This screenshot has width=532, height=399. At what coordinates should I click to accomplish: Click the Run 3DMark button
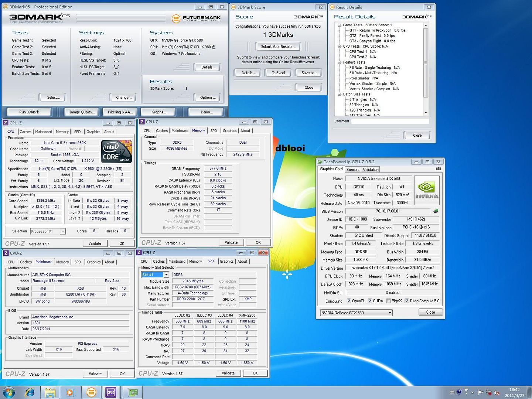[29, 112]
